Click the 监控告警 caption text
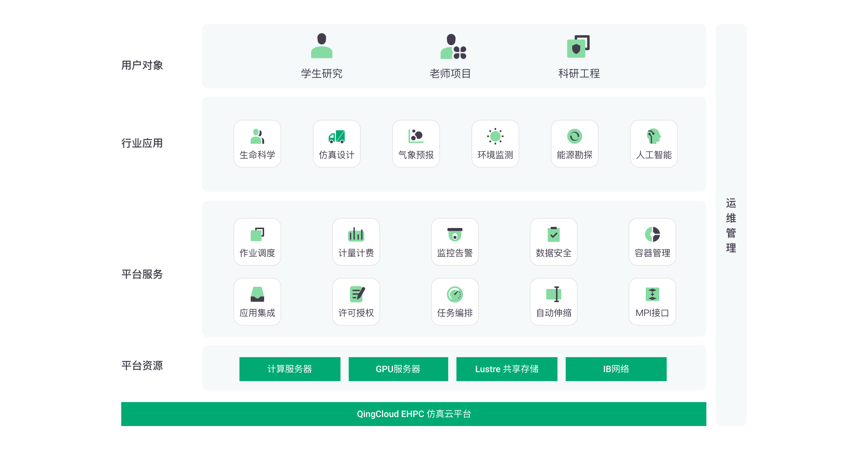868x450 pixels. pos(455,253)
